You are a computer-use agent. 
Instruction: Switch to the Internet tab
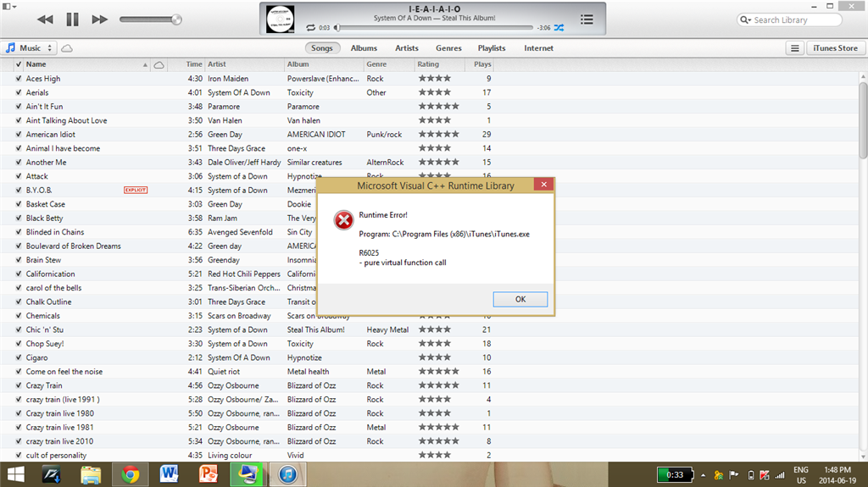point(538,48)
